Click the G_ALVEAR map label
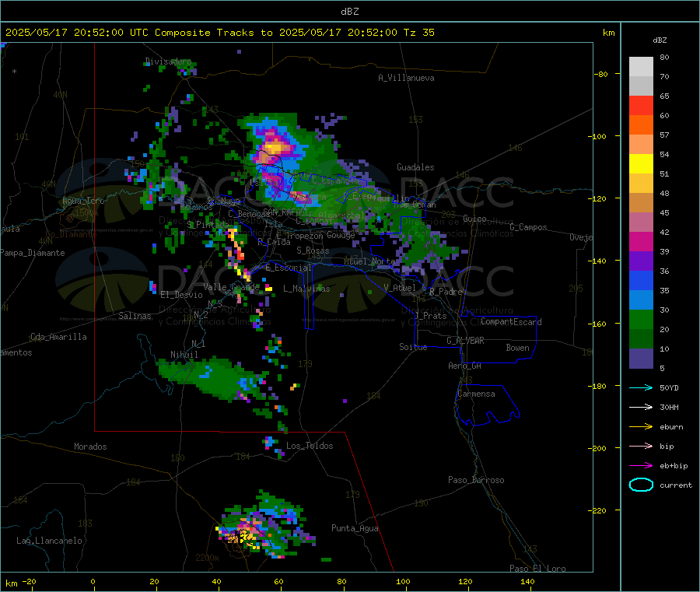 coord(465,341)
